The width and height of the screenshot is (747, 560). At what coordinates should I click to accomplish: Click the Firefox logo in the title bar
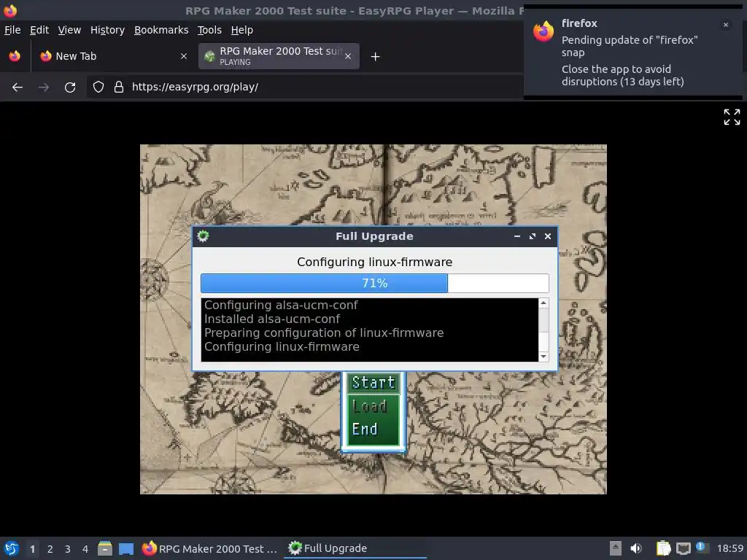10,10
